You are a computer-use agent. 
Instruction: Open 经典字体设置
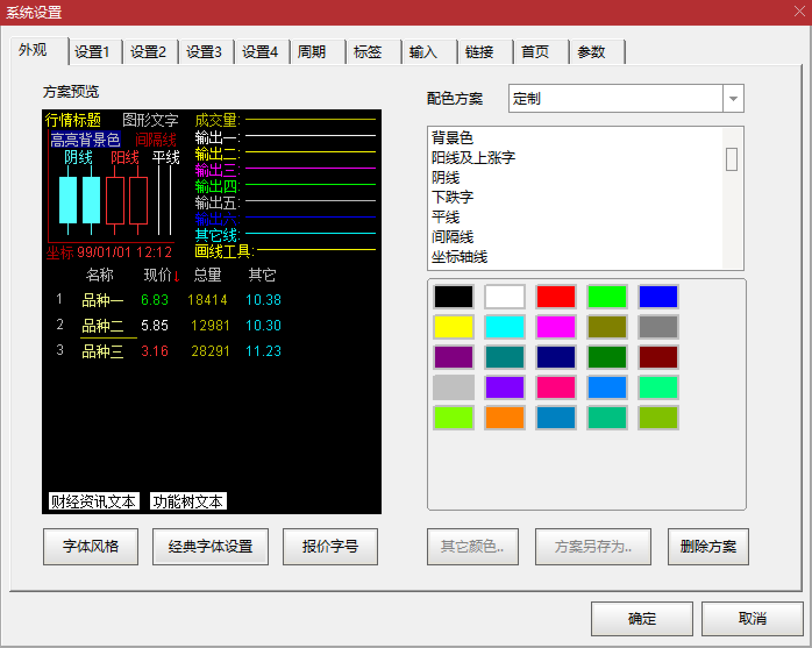coord(211,547)
